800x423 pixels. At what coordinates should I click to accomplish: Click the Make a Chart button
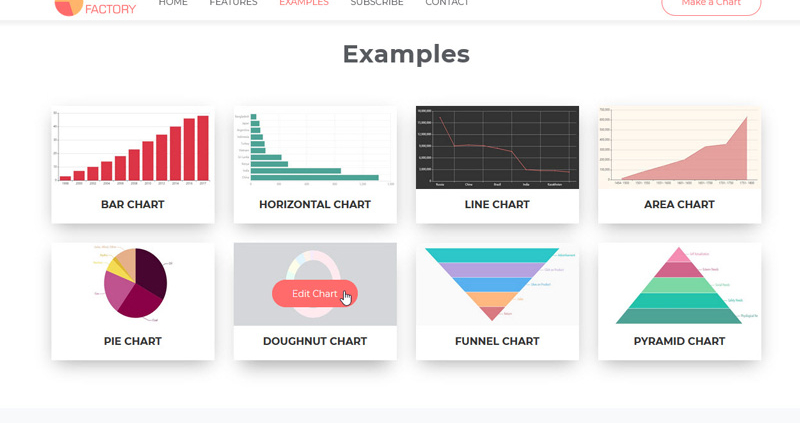[711, 5]
